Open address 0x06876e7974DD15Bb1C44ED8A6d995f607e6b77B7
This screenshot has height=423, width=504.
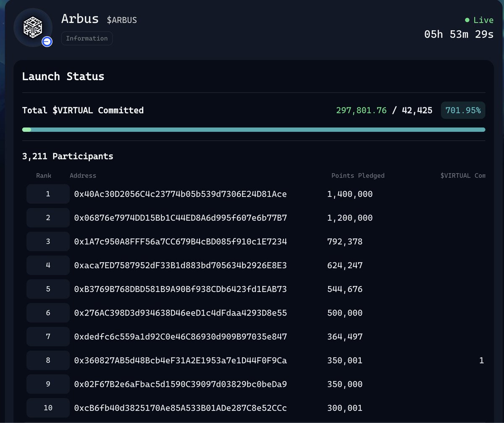(x=181, y=218)
